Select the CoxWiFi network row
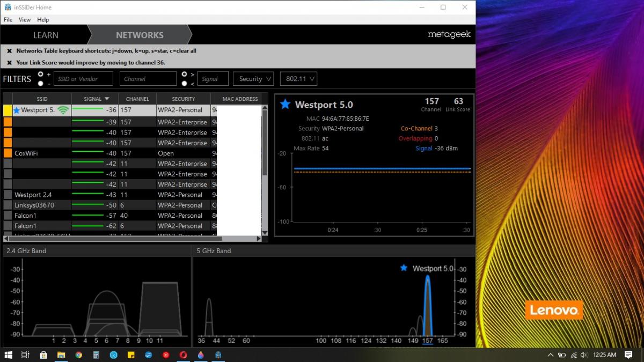Screen dimensions: 644x362 (x=132, y=153)
